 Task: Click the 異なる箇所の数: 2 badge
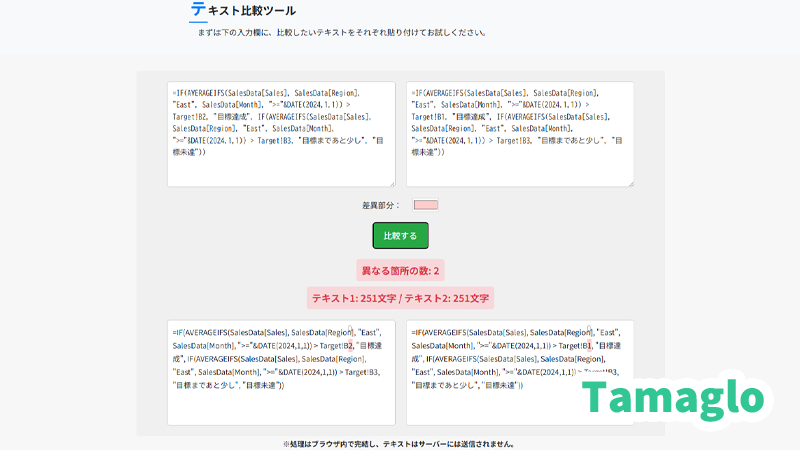[400, 271]
